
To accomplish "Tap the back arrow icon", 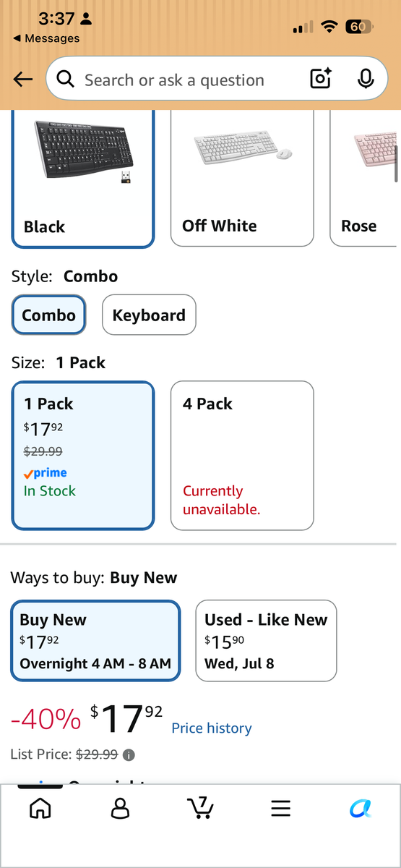I will click(x=23, y=80).
